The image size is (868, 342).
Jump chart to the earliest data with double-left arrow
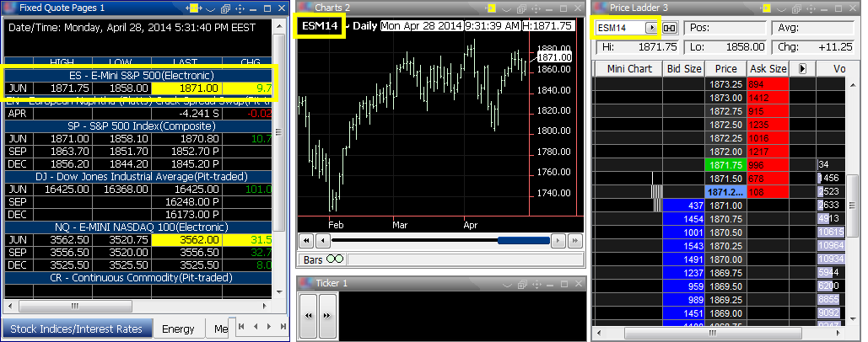[x=306, y=240]
